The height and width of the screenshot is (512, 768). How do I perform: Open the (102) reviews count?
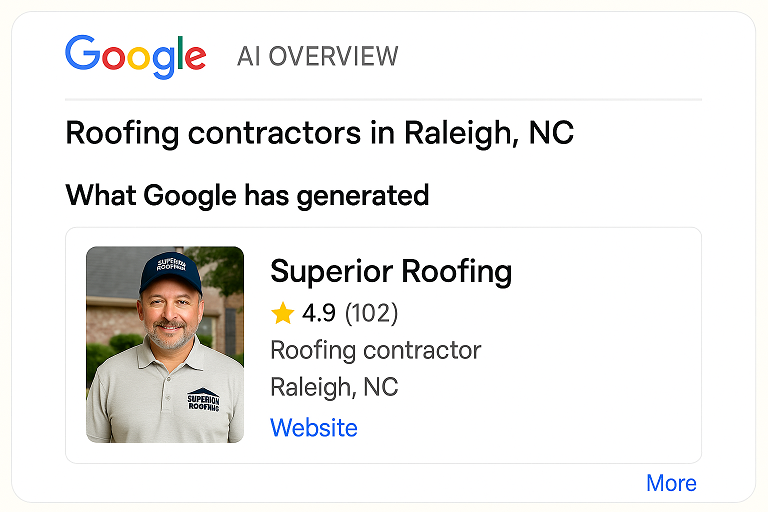371,314
